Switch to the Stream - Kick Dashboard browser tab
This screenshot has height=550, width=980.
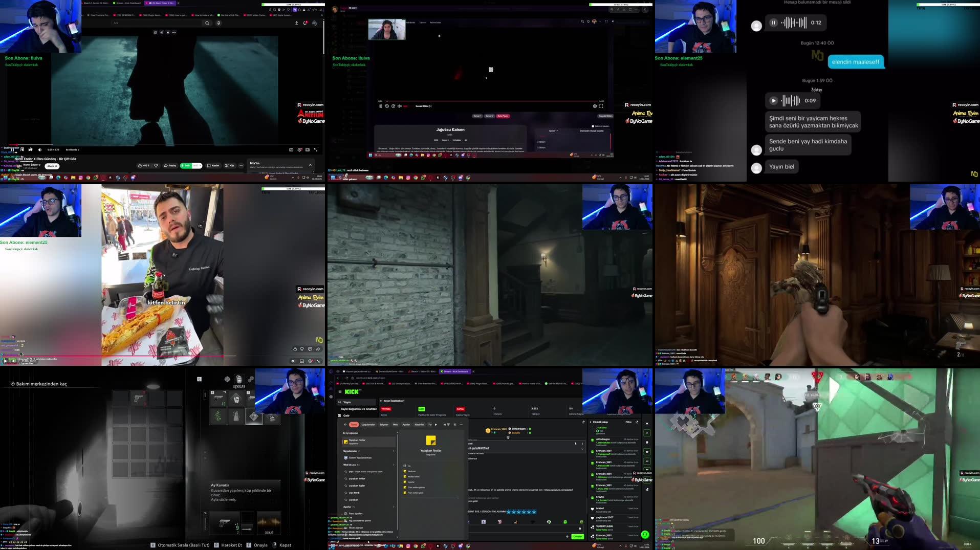[454, 371]
